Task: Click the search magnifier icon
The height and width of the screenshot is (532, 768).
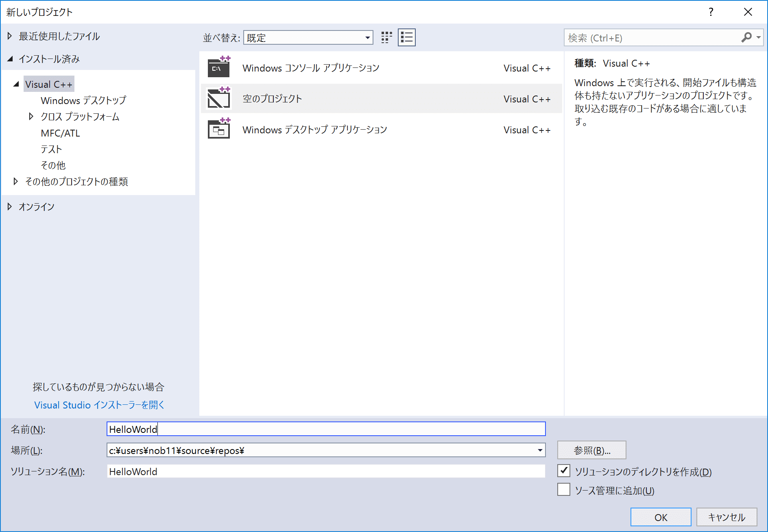Action: tap(747, 37)
